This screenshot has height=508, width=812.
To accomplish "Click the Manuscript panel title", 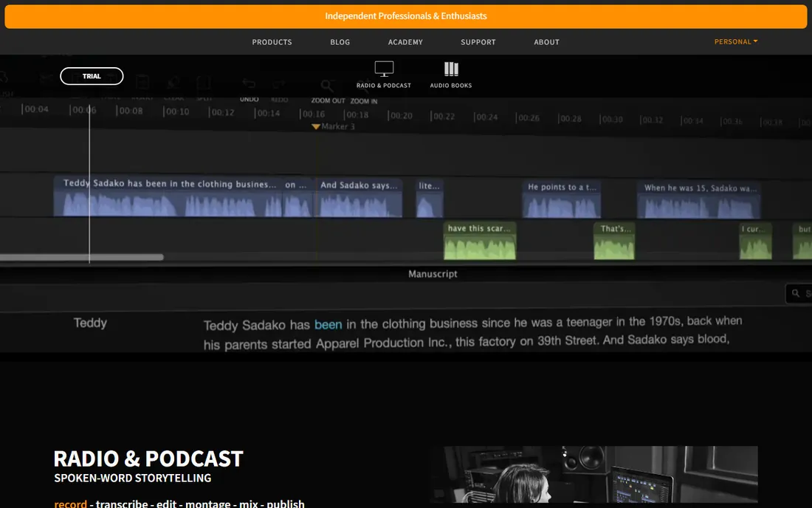I will coord(433,274).
